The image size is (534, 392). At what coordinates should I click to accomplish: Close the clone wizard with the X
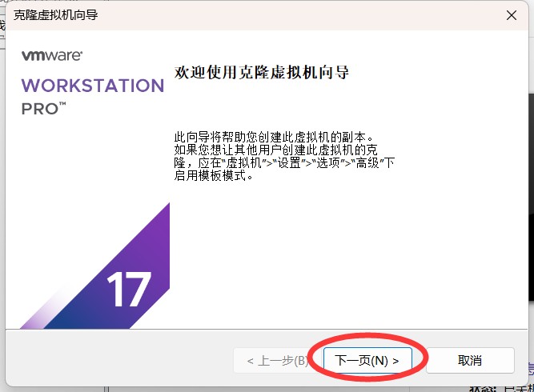coord(511,15)
